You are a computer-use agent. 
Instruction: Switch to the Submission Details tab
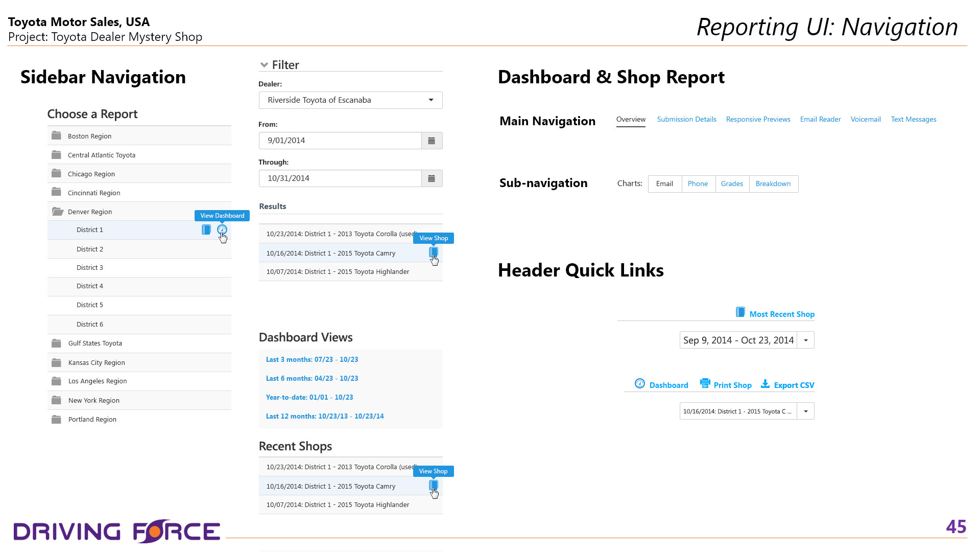[686, 120]
